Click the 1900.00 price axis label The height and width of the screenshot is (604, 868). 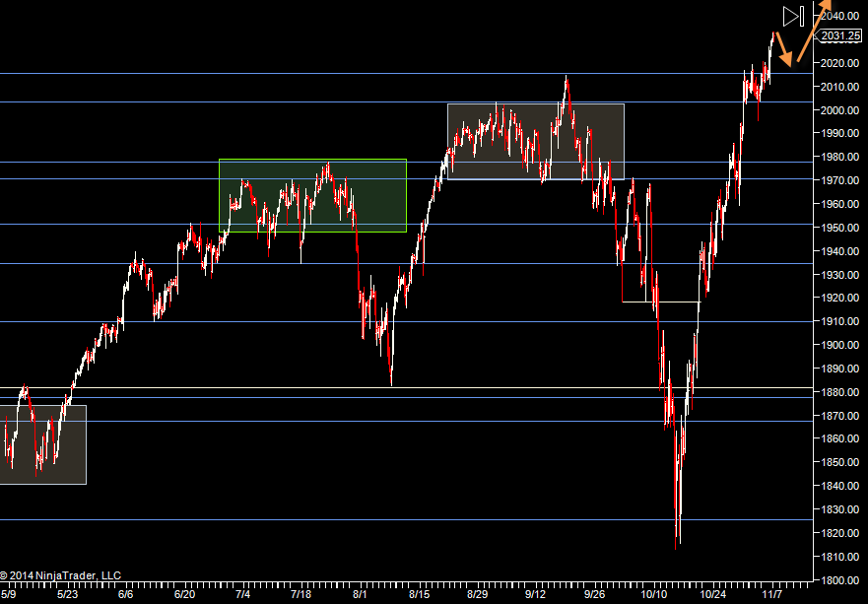(x=840, y=345)
